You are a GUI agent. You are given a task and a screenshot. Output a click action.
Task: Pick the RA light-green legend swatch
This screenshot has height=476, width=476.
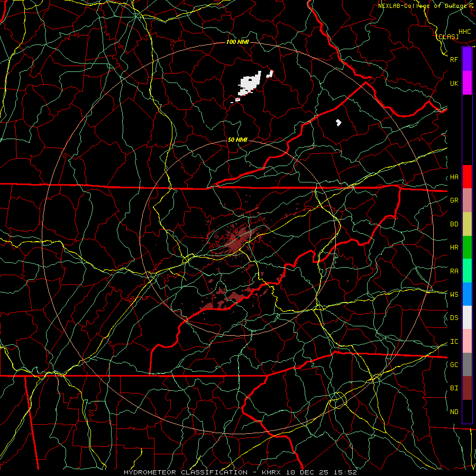click(x=467, y=271)
